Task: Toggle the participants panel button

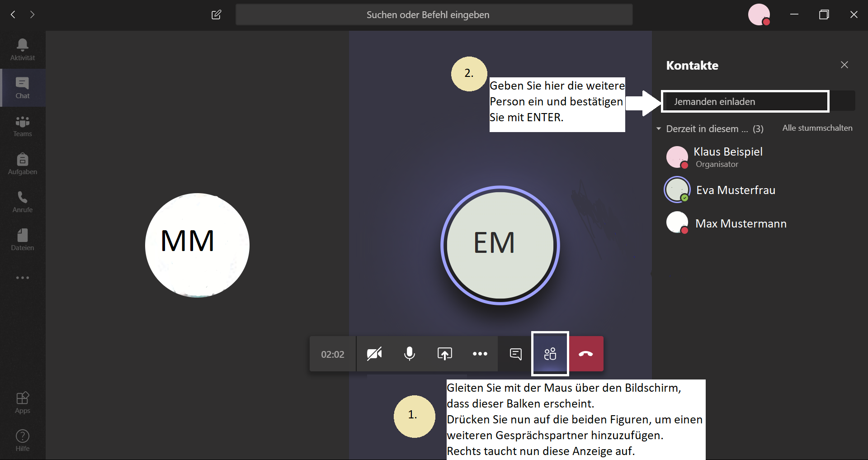Action: (550, 354)
